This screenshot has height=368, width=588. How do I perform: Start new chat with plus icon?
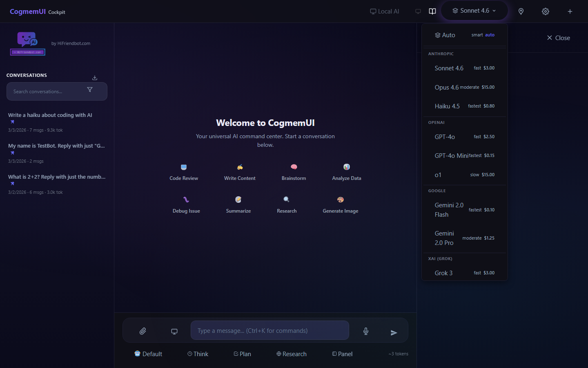[x=570, y=11]
